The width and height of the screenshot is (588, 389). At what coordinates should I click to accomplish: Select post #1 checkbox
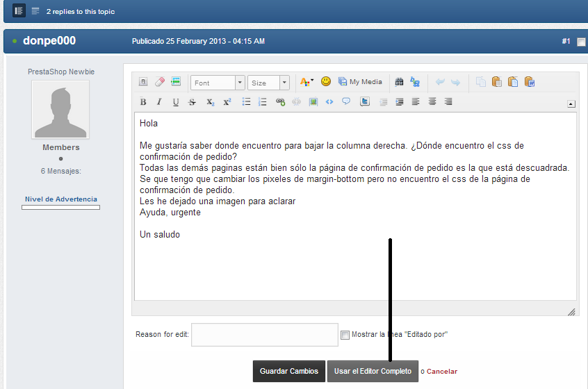point(581,42)
